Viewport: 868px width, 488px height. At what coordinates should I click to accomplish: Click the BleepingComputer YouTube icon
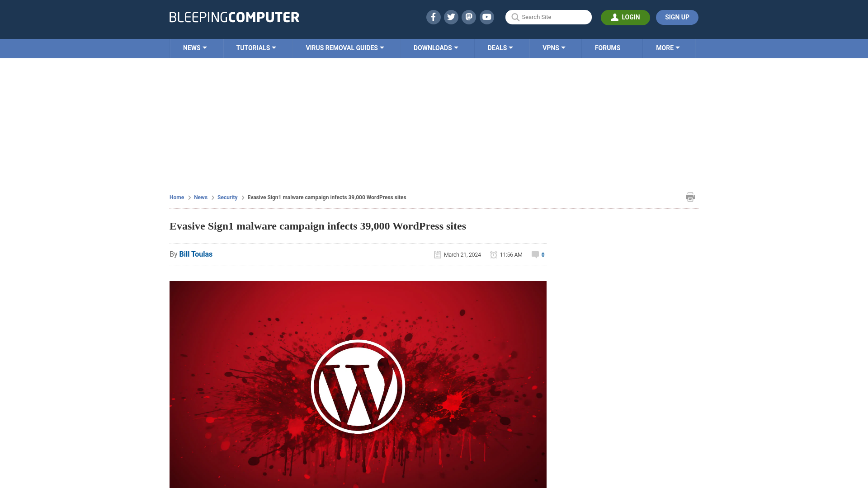486,17
